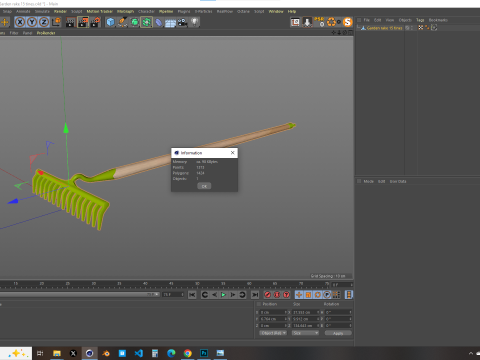The height and width of the screenshot is (360, 480).
Task: Open the Object Manager Tags menu
Action: pos(420,20)
